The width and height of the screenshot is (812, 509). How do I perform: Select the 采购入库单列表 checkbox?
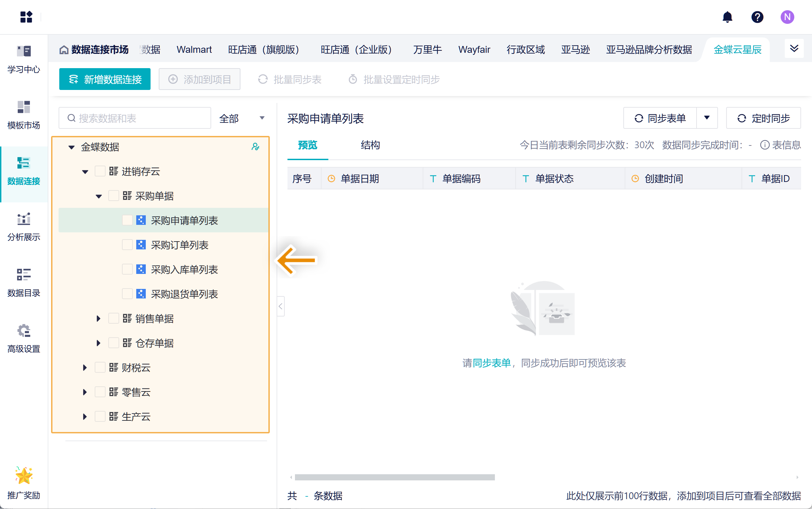(127, 269)
